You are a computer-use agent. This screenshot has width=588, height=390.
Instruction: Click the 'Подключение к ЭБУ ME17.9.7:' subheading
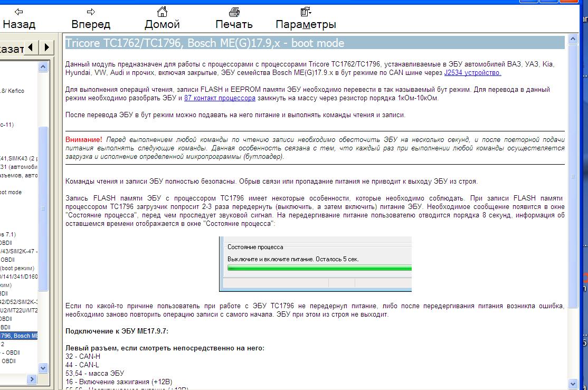[x=117, y=331]
